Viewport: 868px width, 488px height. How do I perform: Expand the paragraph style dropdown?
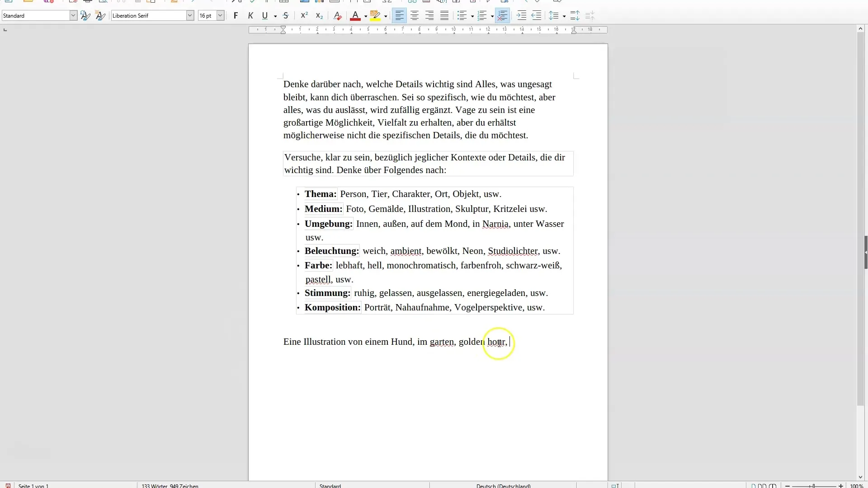[73, 15]
